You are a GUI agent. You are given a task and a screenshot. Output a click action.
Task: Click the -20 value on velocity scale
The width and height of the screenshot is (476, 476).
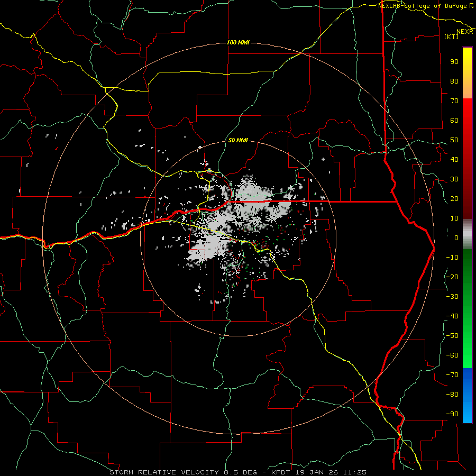[x=452, y=277]
